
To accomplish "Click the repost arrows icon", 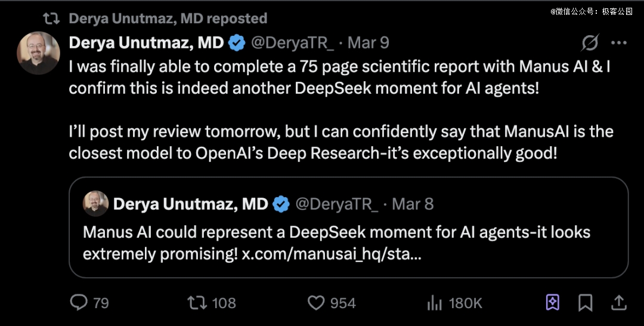I will 197,303.
